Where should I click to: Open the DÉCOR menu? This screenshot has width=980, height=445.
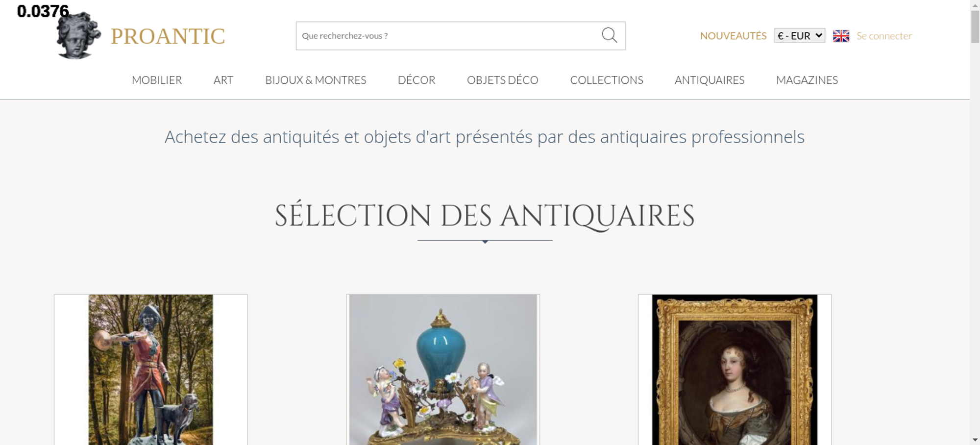click(x=416, y=80)
